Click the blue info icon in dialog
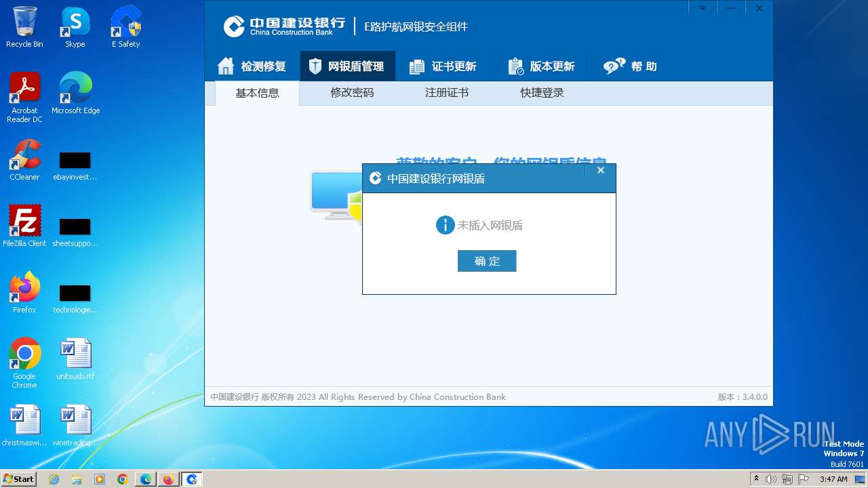Image resolution: width=868 pixels, height=488 pixels. tap(445, 225)
